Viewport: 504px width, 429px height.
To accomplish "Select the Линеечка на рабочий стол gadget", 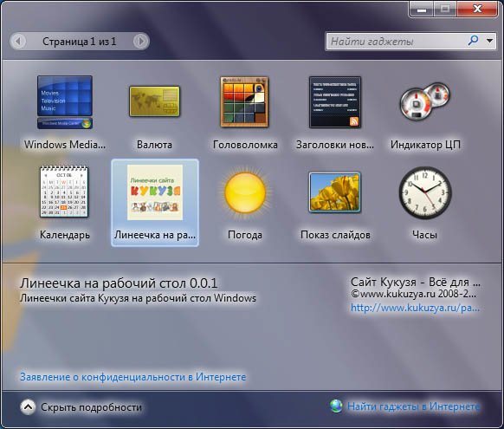I will click(155, 203).
